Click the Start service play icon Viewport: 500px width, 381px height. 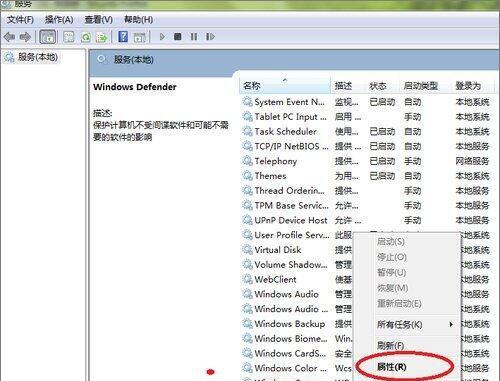pos(162,36)
